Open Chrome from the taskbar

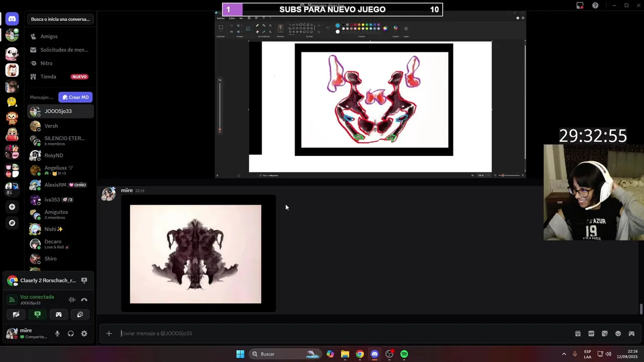360,354
